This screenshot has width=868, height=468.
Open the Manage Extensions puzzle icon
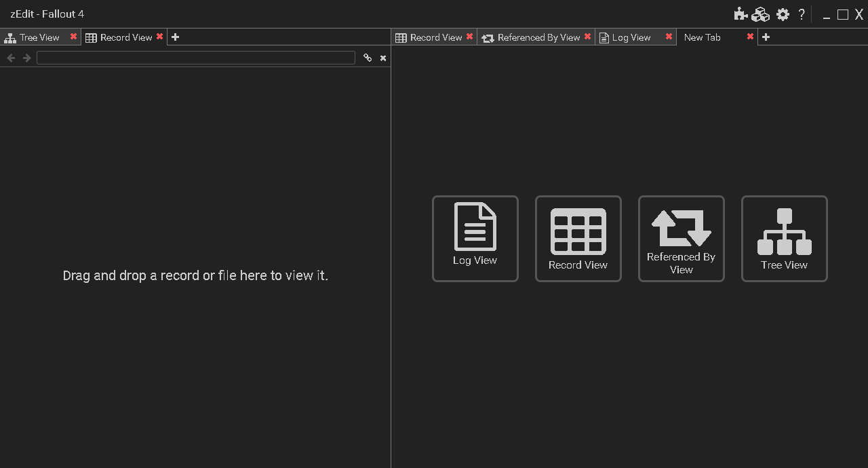click(741, 14)
